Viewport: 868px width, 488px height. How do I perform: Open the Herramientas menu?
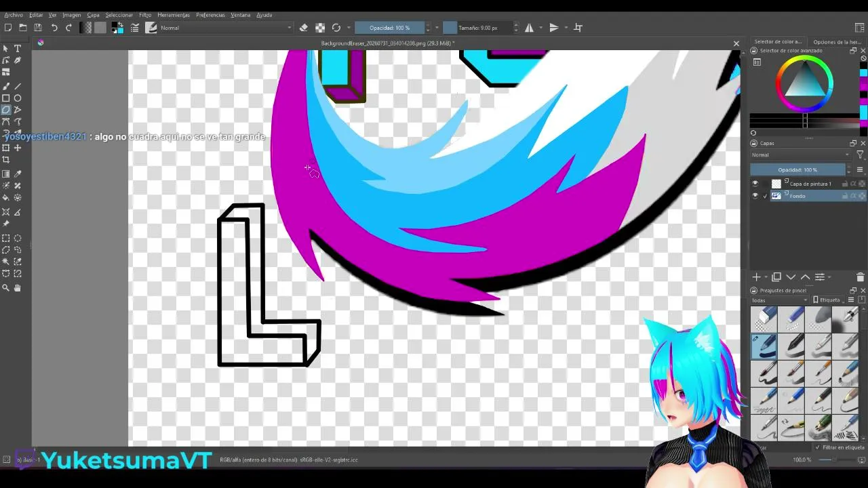(x=174, y=15)
